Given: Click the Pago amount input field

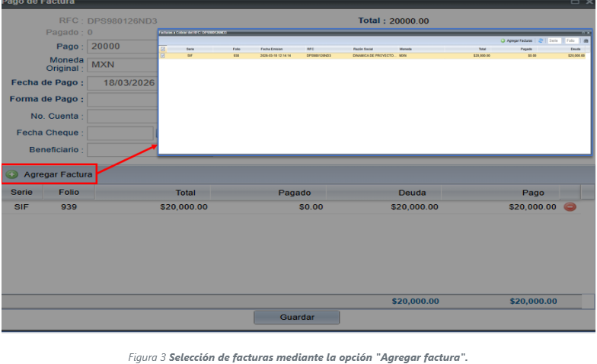Looking at the screenshot, I should click(x=122, y=46).
